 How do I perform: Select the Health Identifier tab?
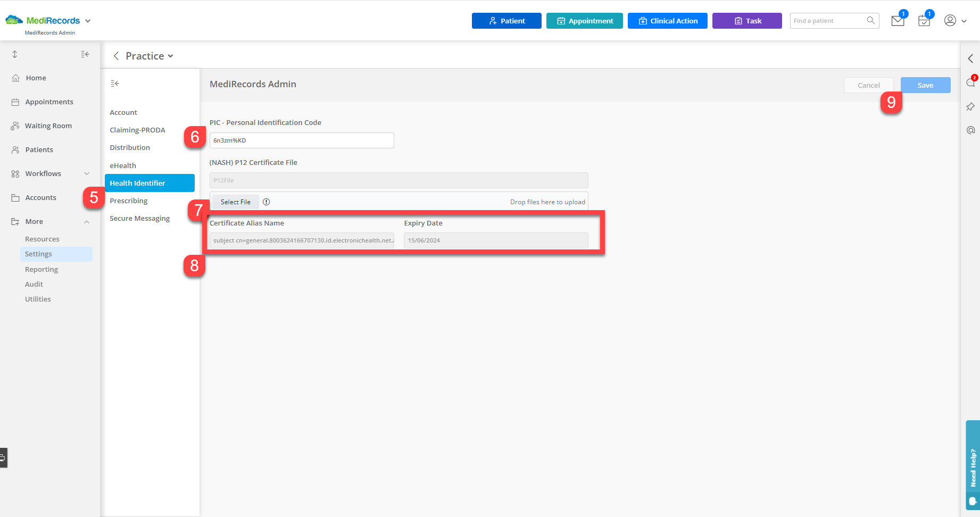tap(150, 183)
